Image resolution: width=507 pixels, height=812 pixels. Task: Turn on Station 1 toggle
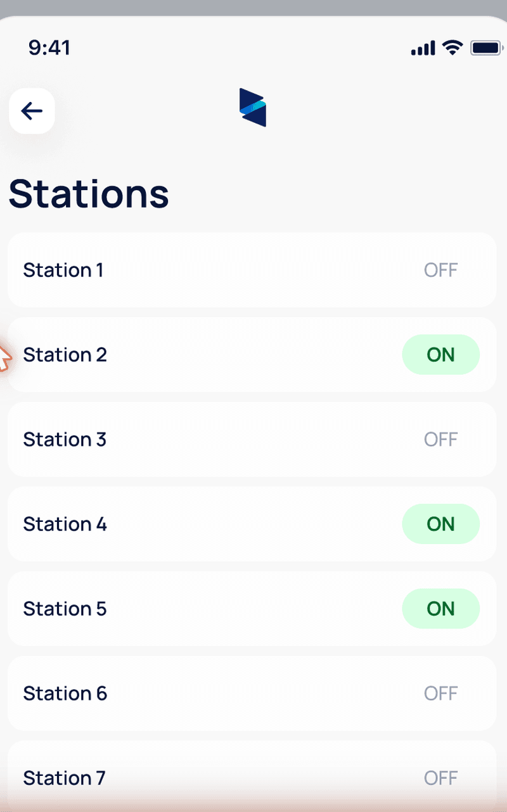[x=440, y=270]
